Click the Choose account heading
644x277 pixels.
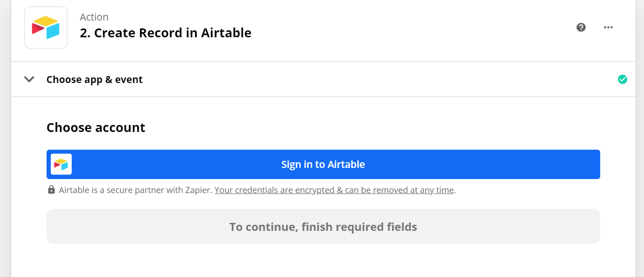tap(96, 128)
